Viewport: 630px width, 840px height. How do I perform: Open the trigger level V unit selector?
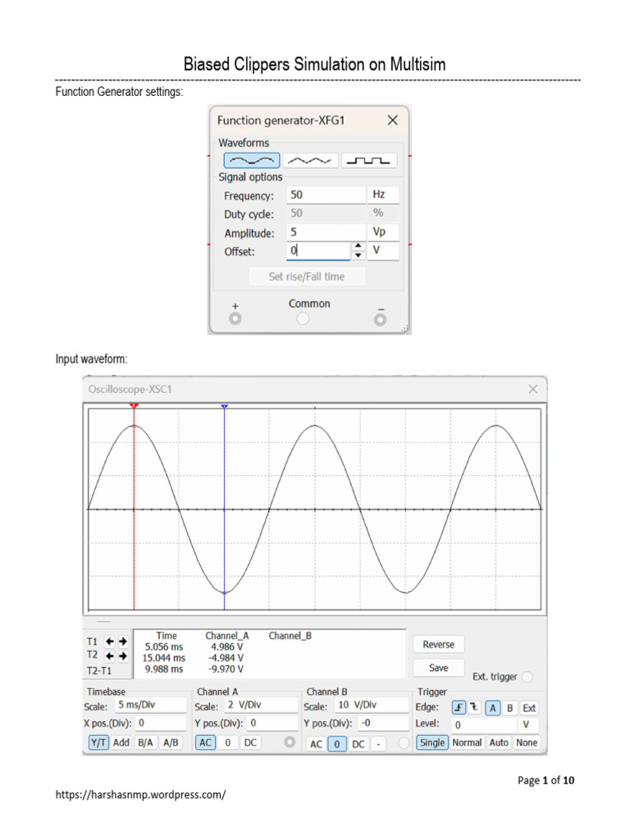pos(527,725)
